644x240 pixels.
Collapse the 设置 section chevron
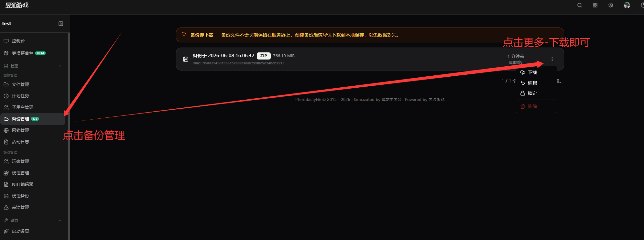pyautogui.click(x=60, y=220)
